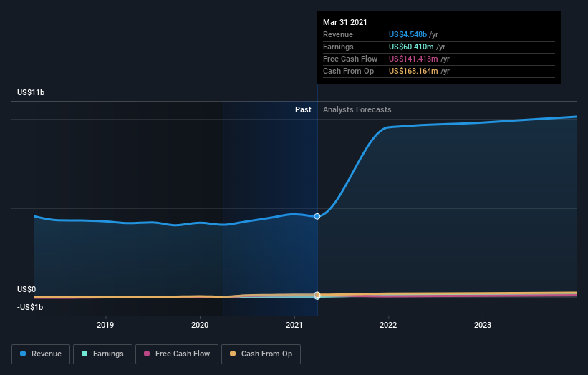Click the blue Revenue legend dot
The height and width of the screenshot is (375, 588).
point(23,354)
